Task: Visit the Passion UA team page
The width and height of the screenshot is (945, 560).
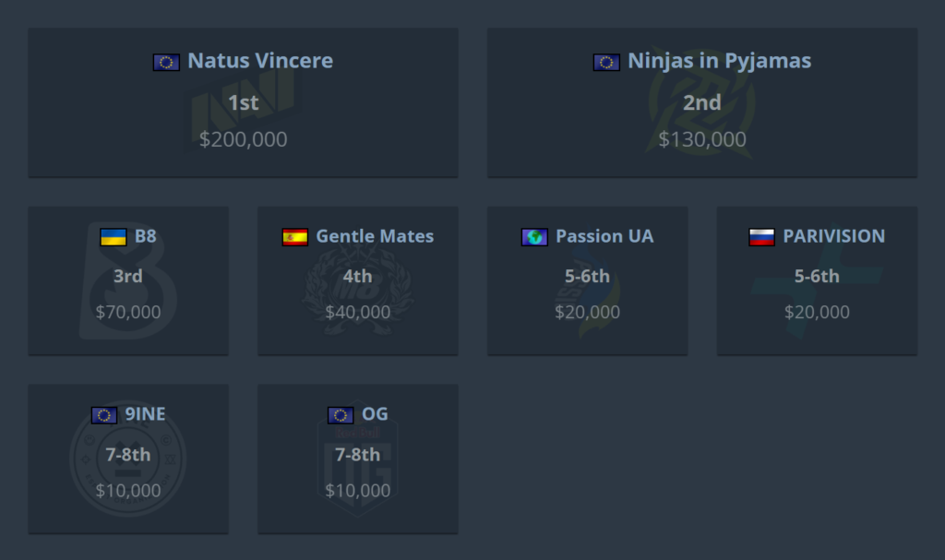Action: point(604,236)
